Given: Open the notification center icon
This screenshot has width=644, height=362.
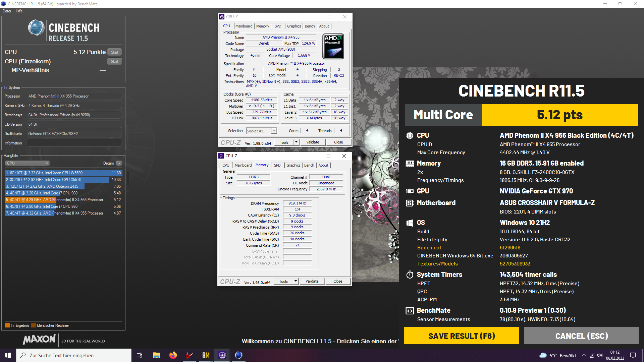Looking at the screenshot, I should click(x=633, y=356).
